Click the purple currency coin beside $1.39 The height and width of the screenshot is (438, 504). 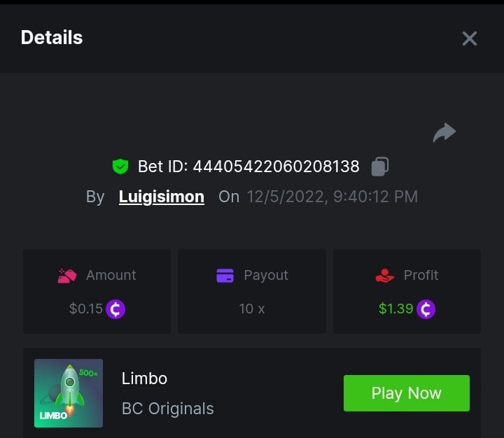(426, 309)
